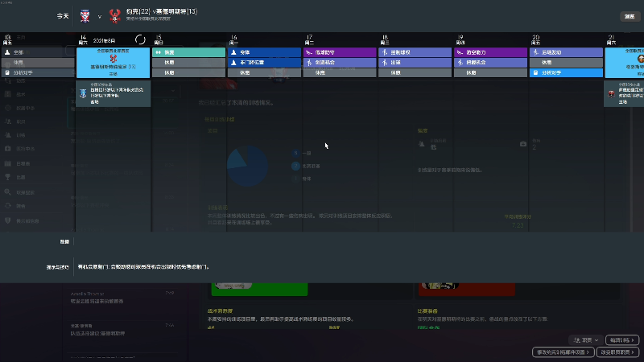Click the loading spinner beside the date
644x362 pixels.
point(140,39)
